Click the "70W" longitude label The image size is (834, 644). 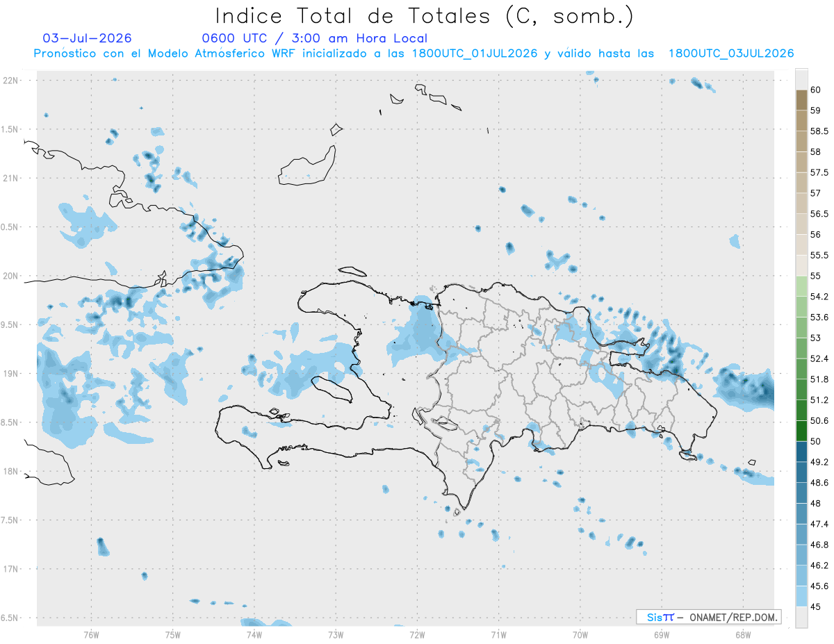coord(580,635)
